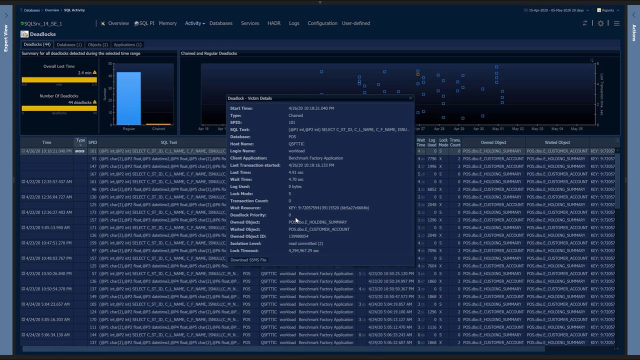Click the Overall Lost Time yellow bar
640x360 pixels.
pos(59,80)
